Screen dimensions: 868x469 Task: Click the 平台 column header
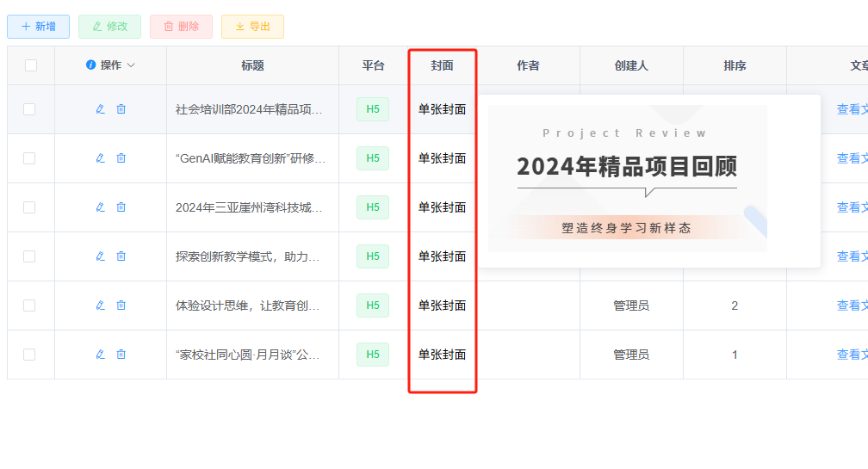(373, 65)
